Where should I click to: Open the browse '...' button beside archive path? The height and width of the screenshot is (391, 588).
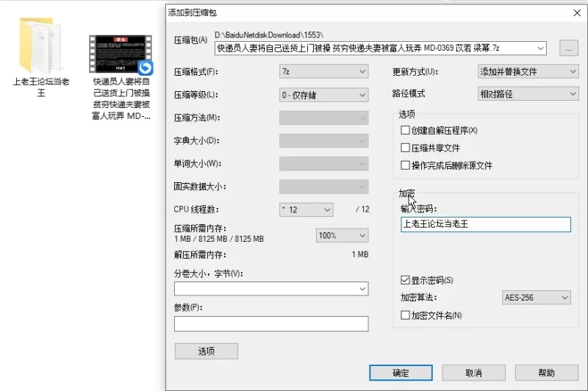click(x=568, y=48)
